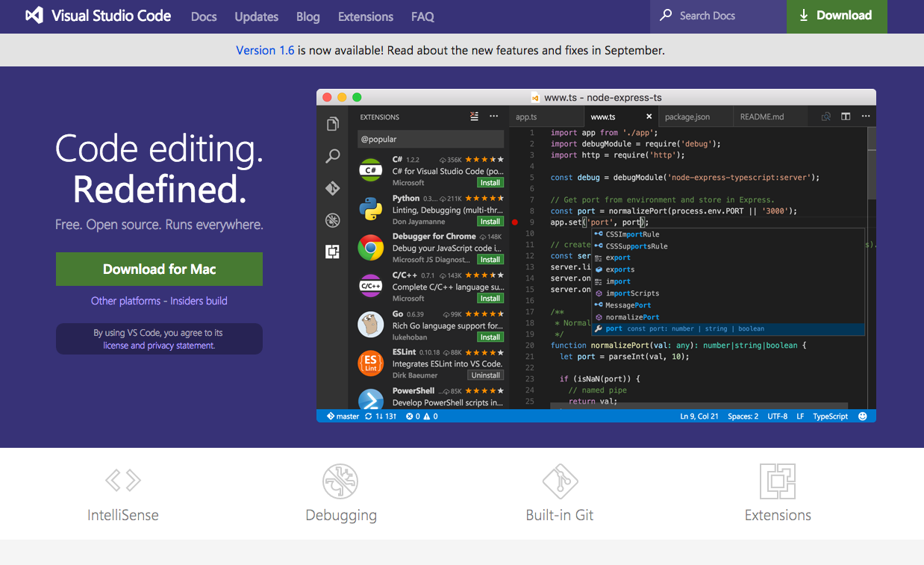Install the C# extension

(x=490, y=183)
